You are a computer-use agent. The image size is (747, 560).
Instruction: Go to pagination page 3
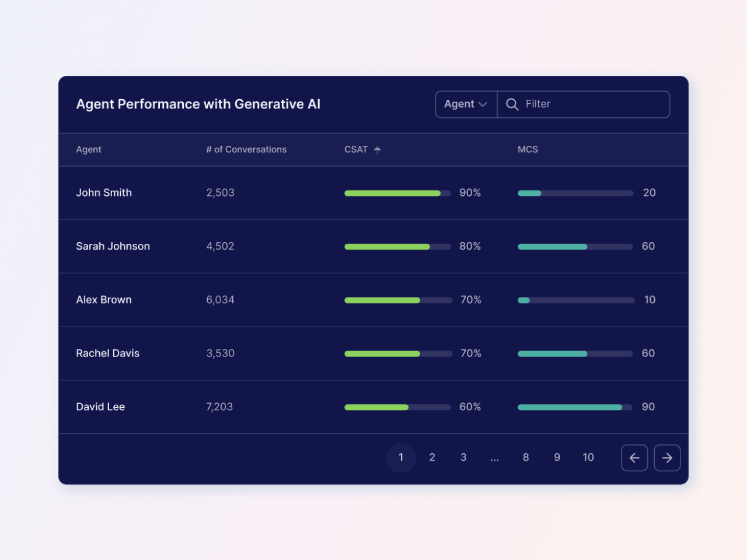point(463,458)
